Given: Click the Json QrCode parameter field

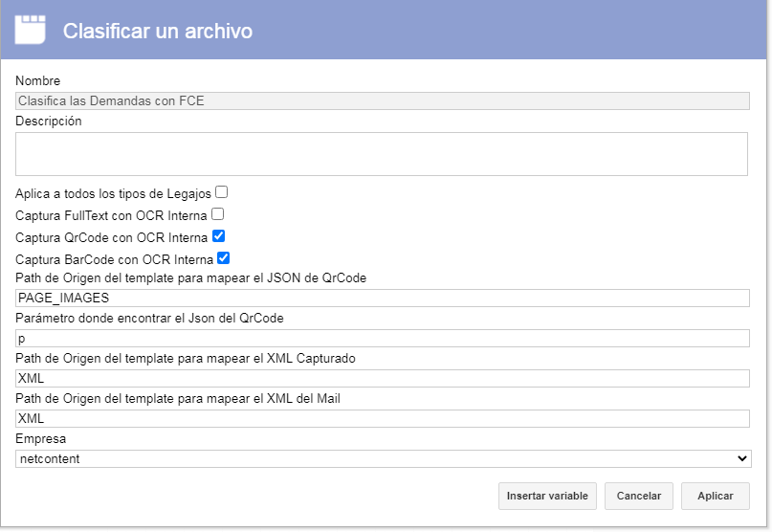Looking at the screenshot, I should pos(383,339).
